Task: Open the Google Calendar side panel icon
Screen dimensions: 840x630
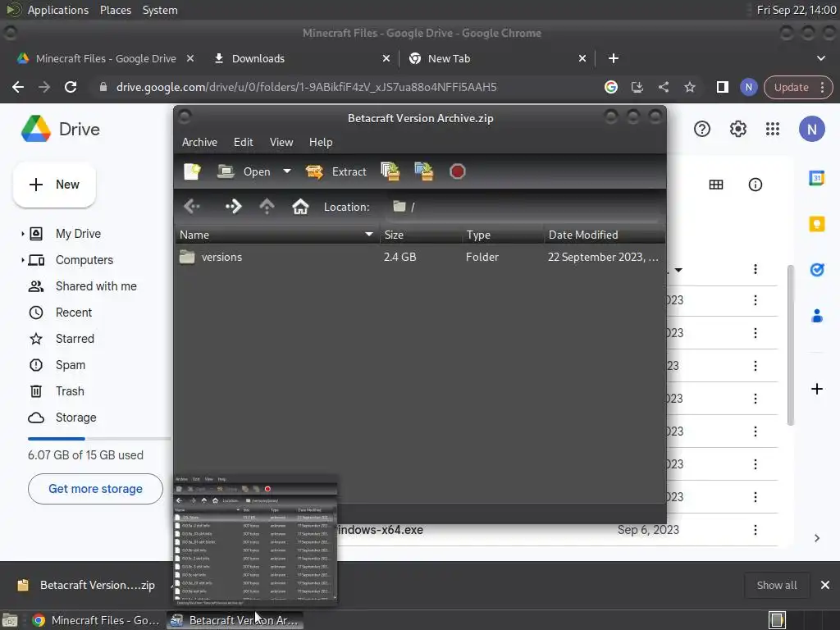Action: pyautogui.click(x=816, y=178)
